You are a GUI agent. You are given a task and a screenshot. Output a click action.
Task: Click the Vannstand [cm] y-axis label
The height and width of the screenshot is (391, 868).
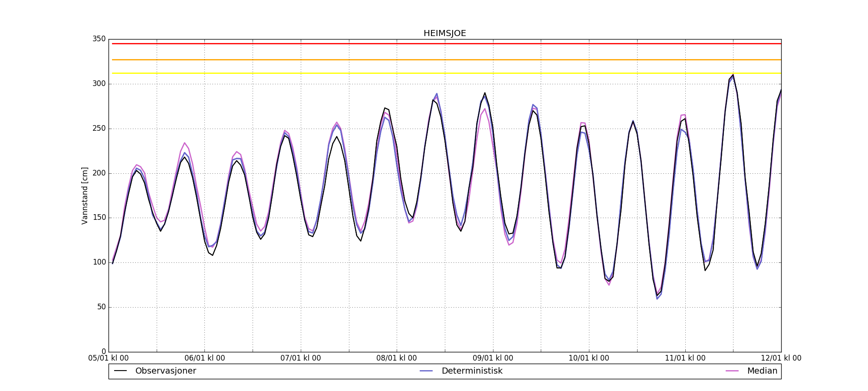(x=85, y=195)
